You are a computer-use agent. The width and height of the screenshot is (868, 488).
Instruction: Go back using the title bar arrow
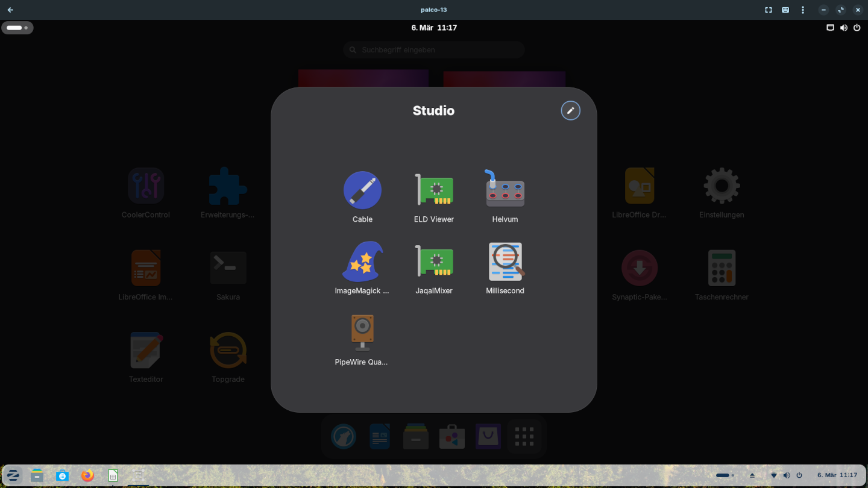tap(10, 10)
